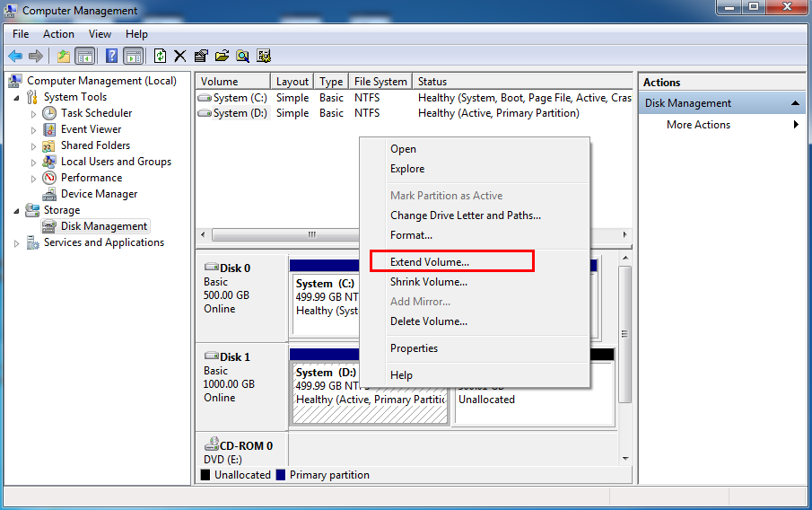Screen dimensions: 812x510
Task: Open the View menu
Action: (x=100, y=34)
